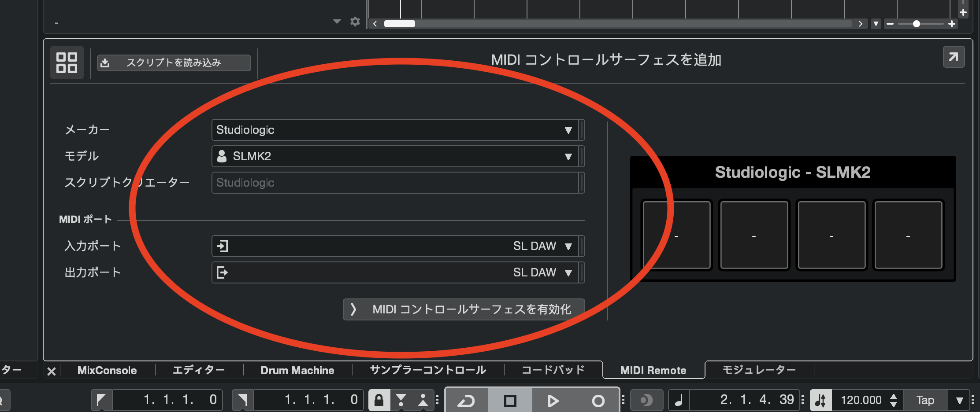The height and width of the screenshot is (412, 980).
Task: Toggle the cycle loop mode
Action: point(466,401)
